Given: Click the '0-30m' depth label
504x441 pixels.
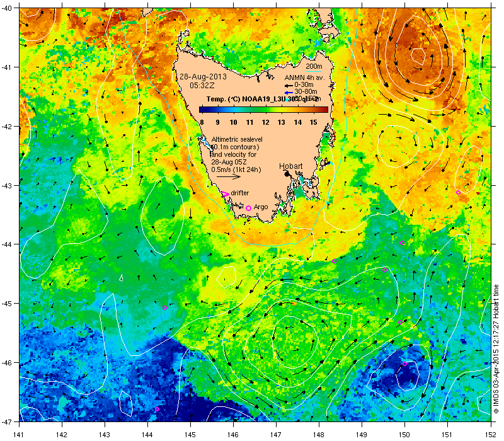Looking at the screenshot, I should [x=304, y=85].
